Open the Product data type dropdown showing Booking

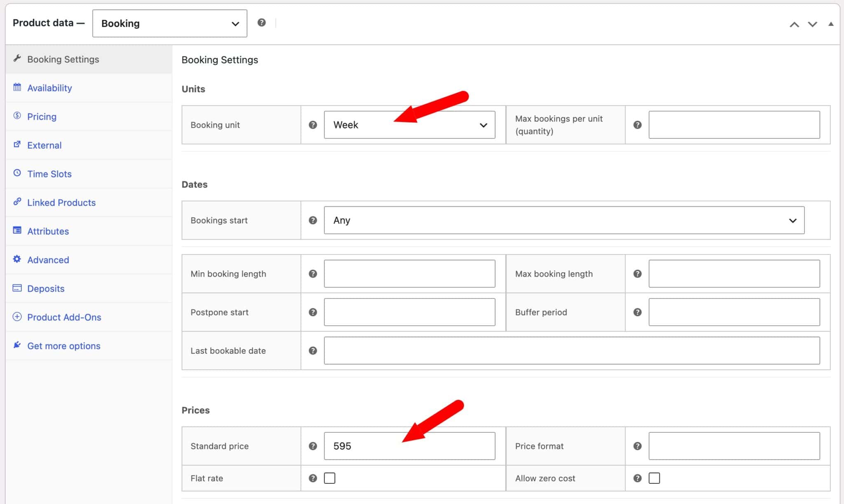coord(170,23)
